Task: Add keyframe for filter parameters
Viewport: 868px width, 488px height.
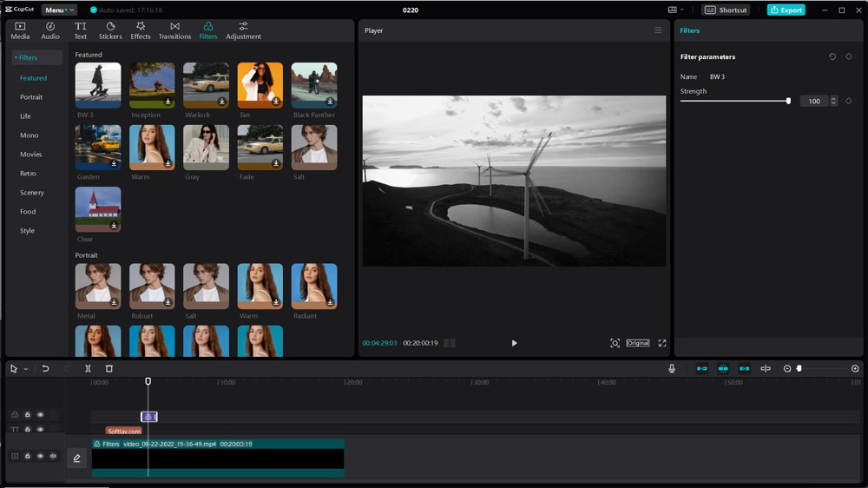Action: click(849, 56)
